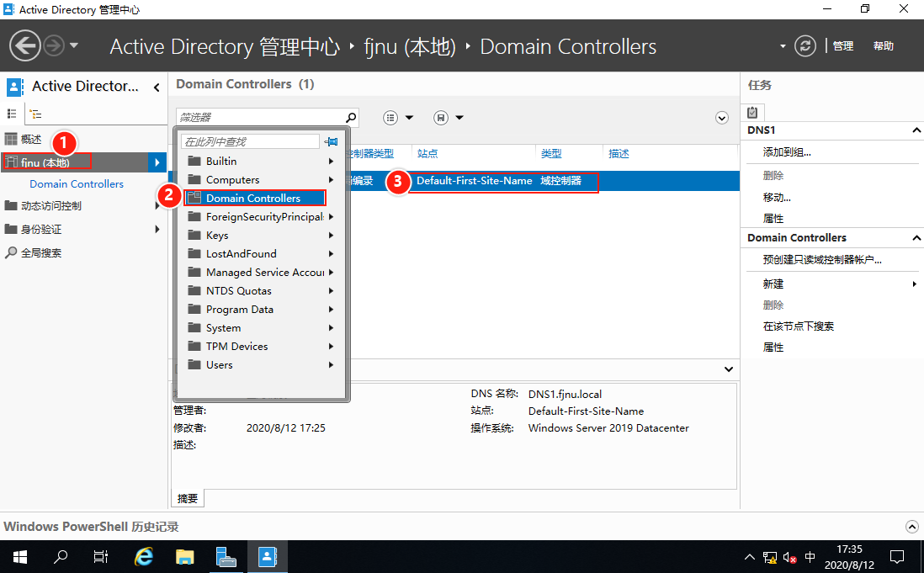
Task: Open the 管理 menu
Action: click(842, 46)
